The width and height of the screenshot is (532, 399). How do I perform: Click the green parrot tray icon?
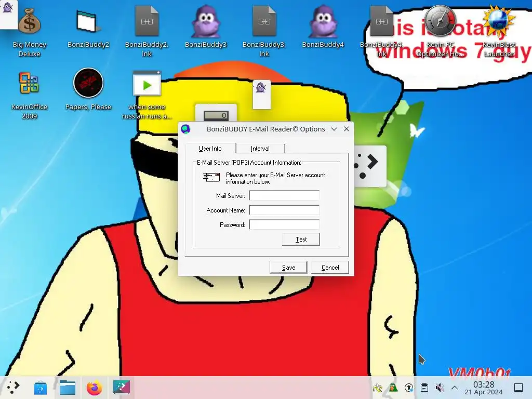coord(393,388)
